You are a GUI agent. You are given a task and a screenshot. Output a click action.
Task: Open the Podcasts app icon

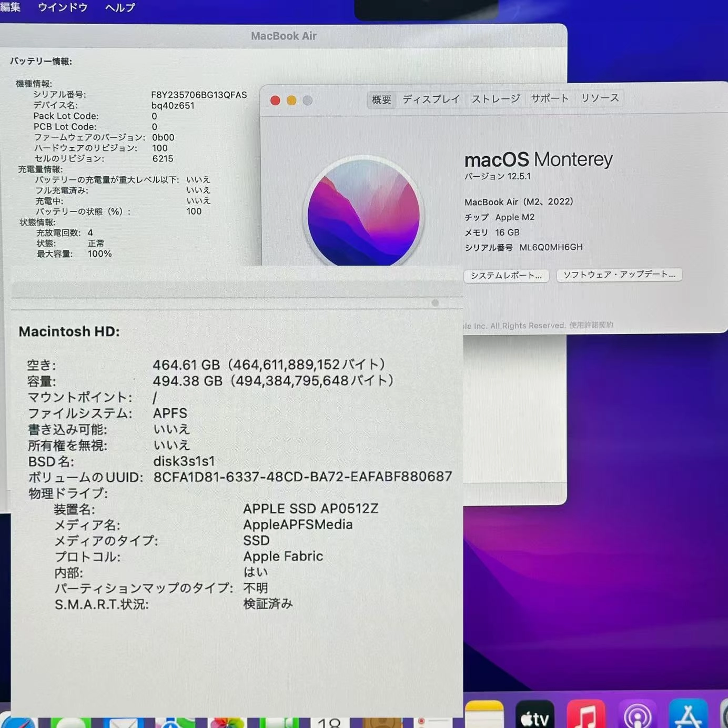(638, 717)
